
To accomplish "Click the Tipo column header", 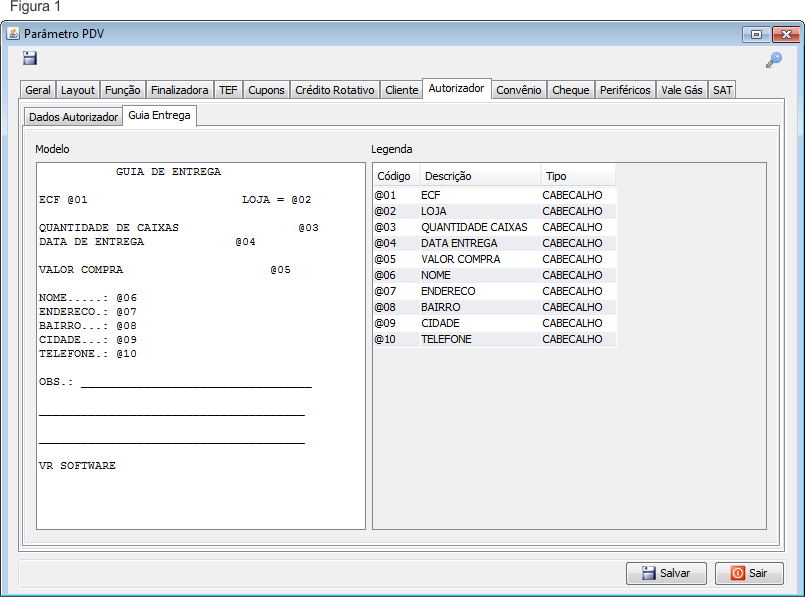I will click(x=578, y=176).
